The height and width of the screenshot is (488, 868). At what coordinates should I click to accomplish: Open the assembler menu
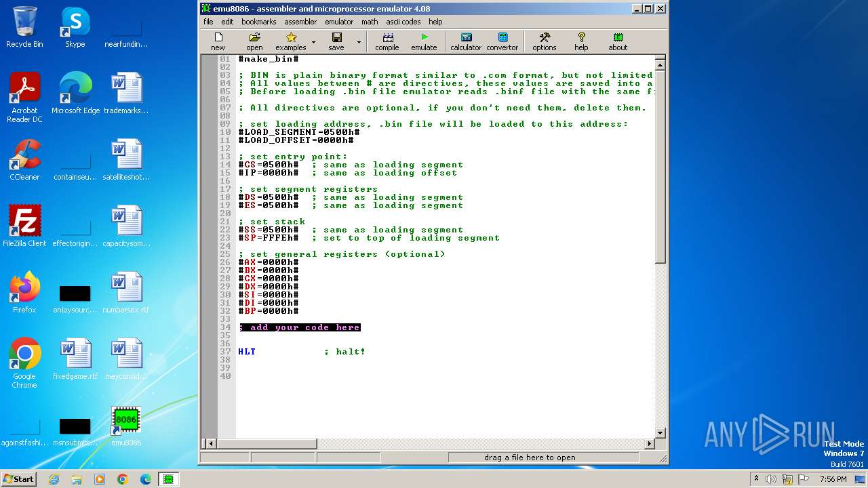click(300, 22)
